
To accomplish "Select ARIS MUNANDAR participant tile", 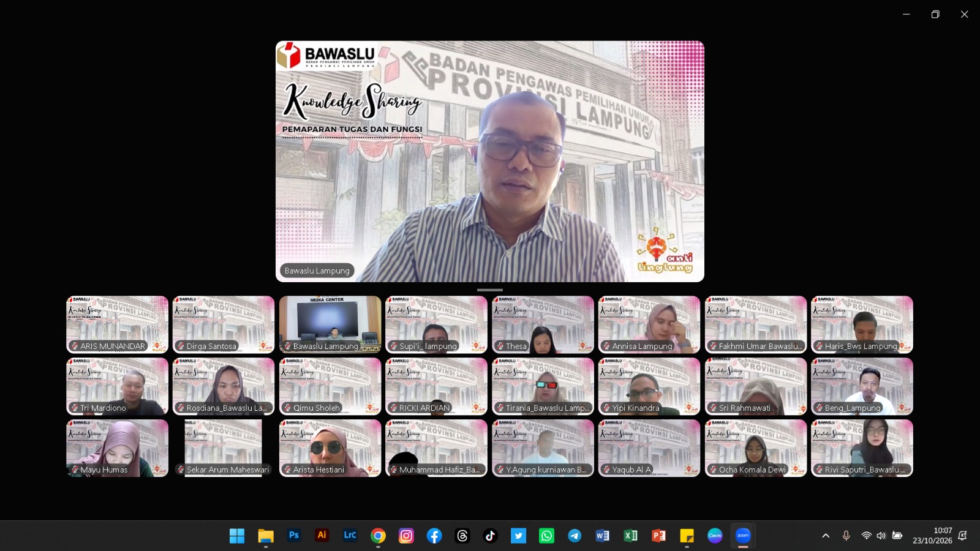I will (117, 325).
